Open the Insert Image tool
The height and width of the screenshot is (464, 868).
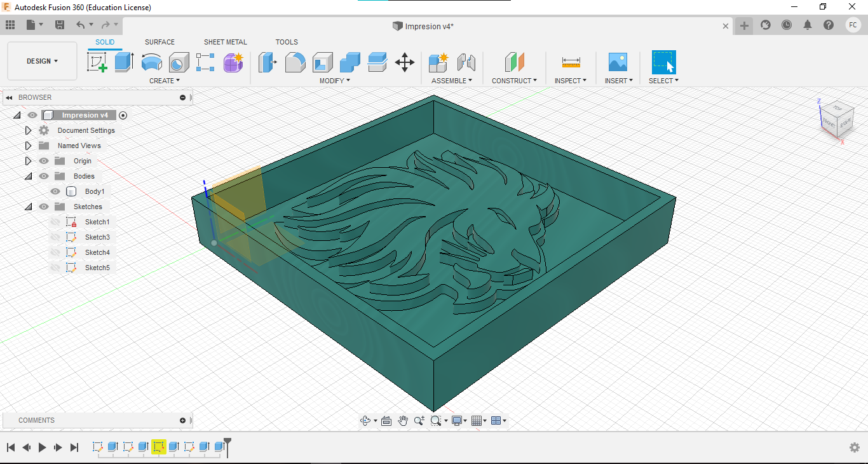[618, 62]
